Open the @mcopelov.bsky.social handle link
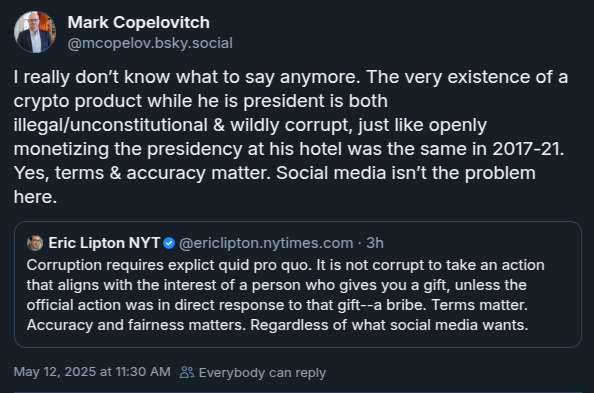This screenshot has height=393, width=594. pyautogui.click(x=150, y=43)
